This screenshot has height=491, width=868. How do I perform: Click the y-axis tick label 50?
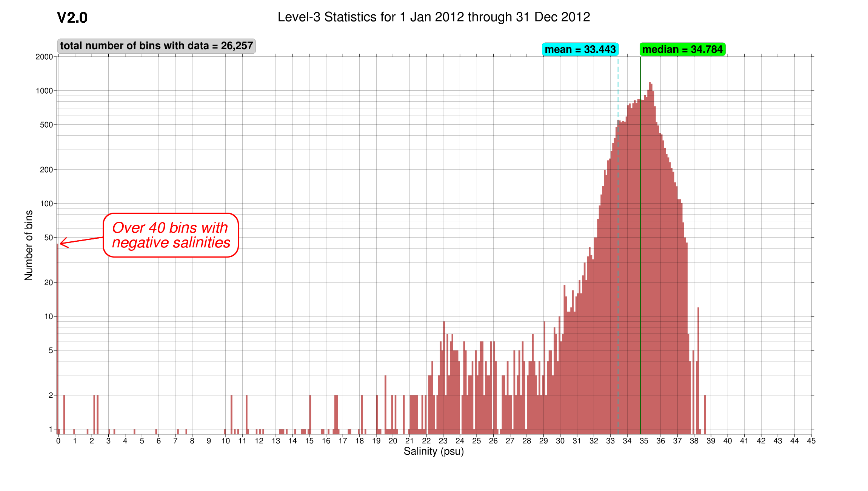[x=49, y=238]
